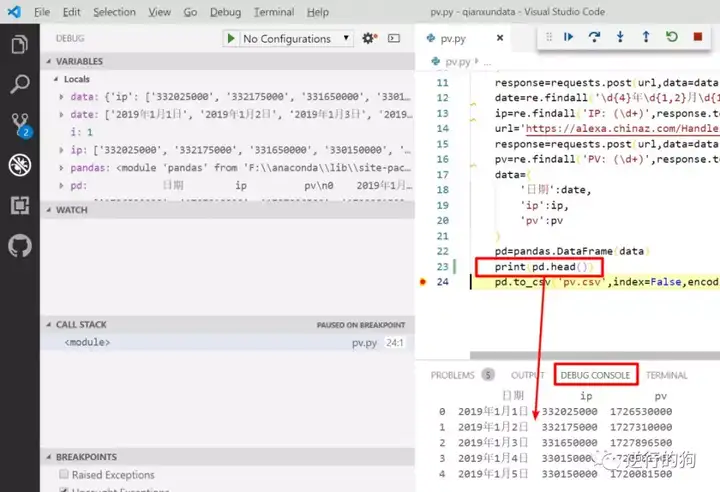Open the Explorer view in activity bar
Viewport: 720px width, 492px height.
pyautogui.click(x=19, y=45)
